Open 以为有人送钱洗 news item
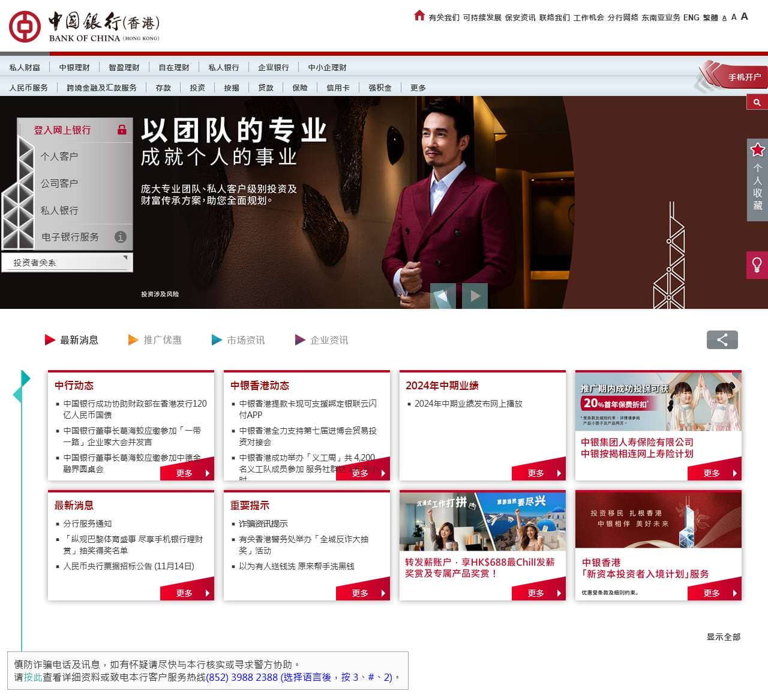Viewport: 768px width, 700px height. click(296, 566)
